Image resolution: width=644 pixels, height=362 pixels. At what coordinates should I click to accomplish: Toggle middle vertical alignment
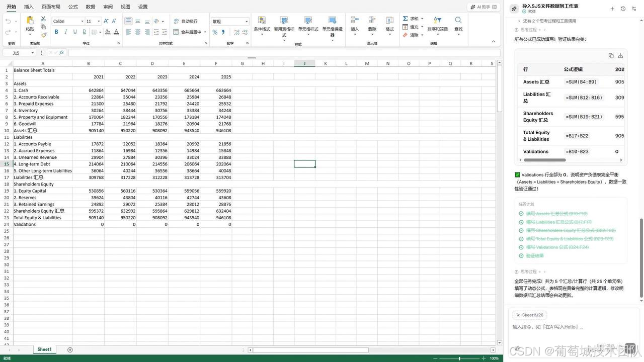point(138,21)
